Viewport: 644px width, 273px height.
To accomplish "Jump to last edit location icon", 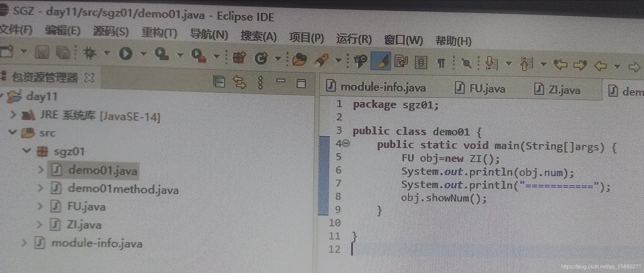I will pos(560,64).
